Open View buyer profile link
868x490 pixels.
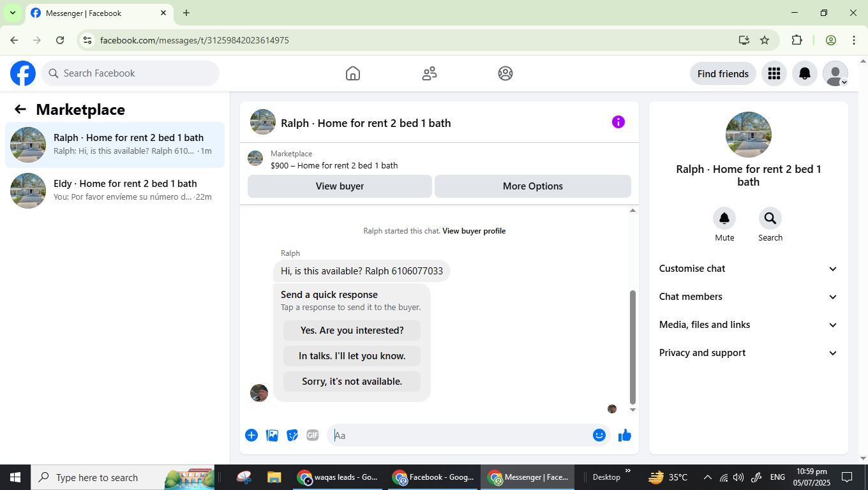pyautogui.click(x=474, y=231)
